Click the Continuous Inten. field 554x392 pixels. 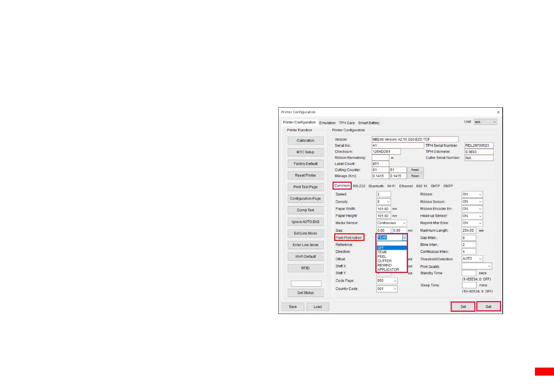pos(469,251)
